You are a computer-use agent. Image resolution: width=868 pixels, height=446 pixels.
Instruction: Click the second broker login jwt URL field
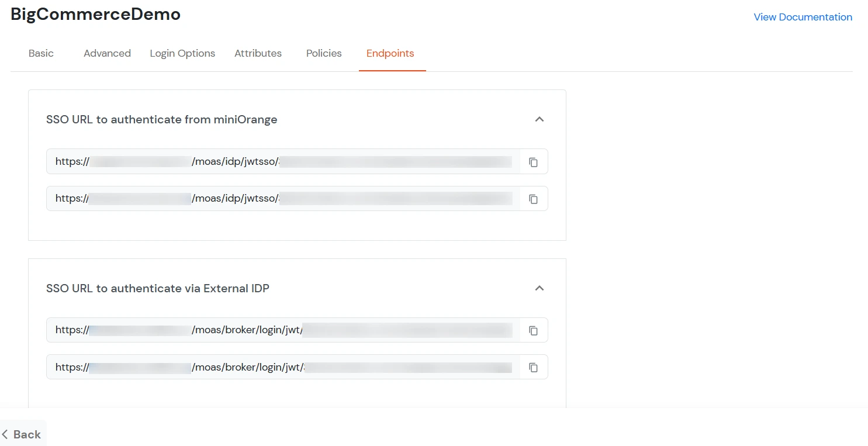tap(283, 367)
